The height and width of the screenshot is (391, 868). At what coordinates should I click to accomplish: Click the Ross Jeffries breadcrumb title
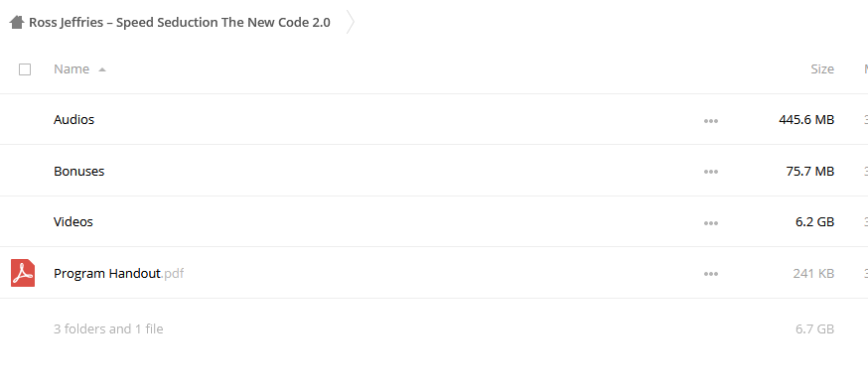pos(180,22)
